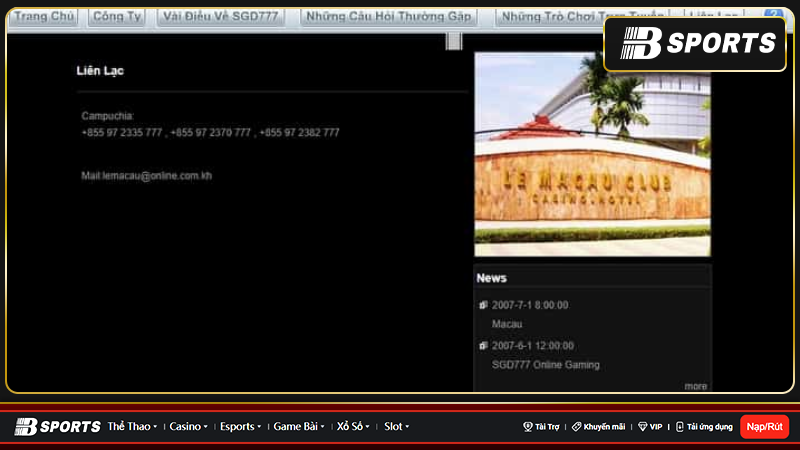Click the phone number +855 97 2370 777
This screenshot has height=450, width=800.
(x=210, y=133)
